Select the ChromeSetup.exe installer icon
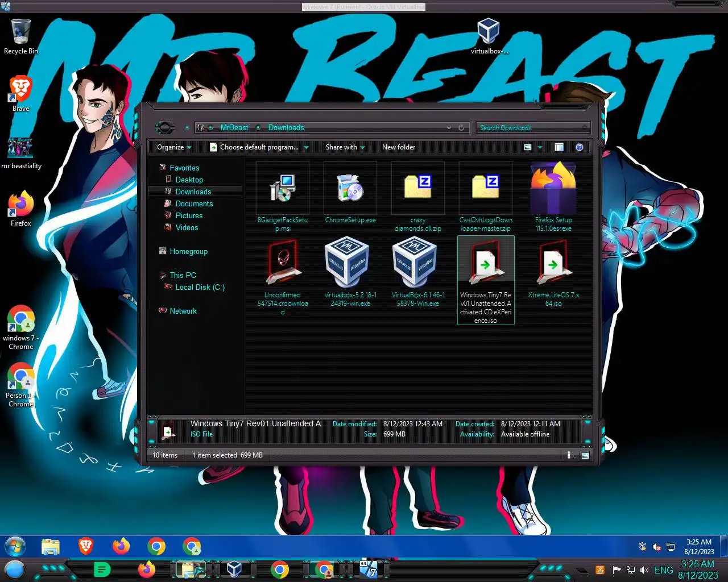The height and width of the screenshot is (582, 728). click(350, 188)
